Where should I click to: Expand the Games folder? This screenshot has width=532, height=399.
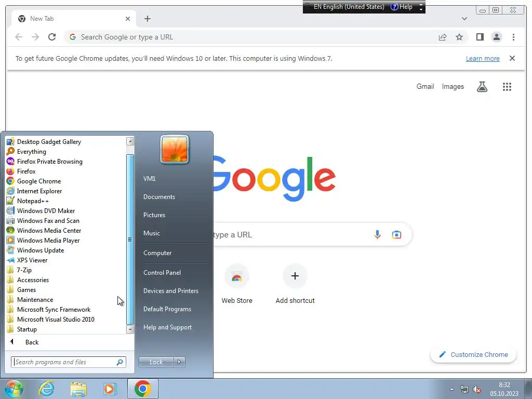(x=26, y=290)
